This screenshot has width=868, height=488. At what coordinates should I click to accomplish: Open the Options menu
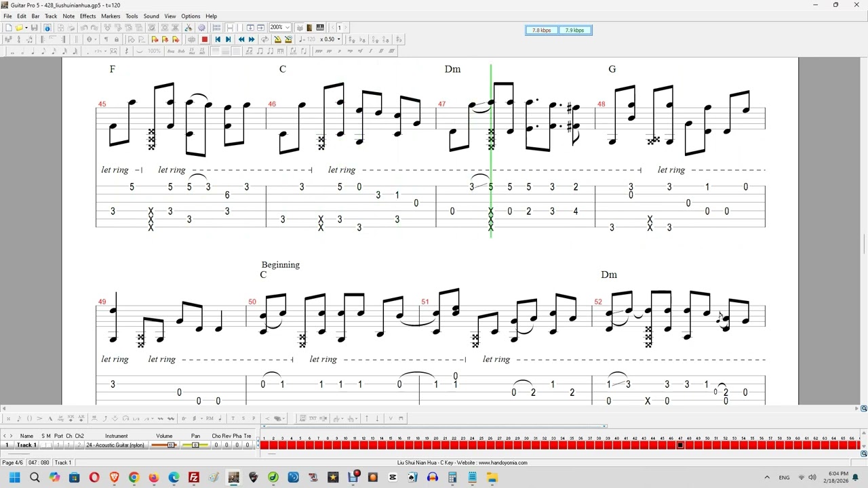[191, 16]
